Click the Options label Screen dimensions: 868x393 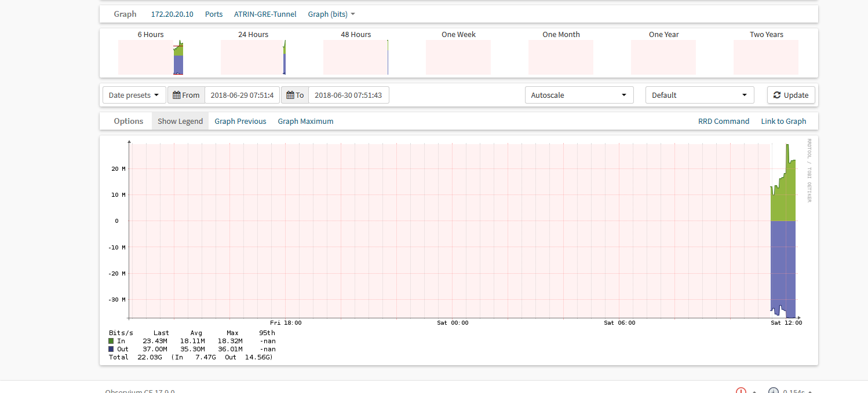tap(129, 121)
